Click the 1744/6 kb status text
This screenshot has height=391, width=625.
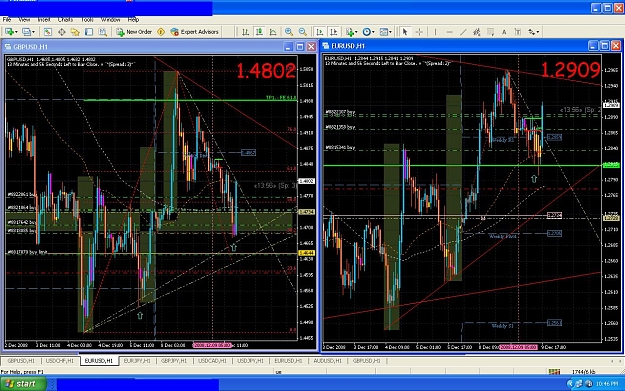(x=584, y=372)
